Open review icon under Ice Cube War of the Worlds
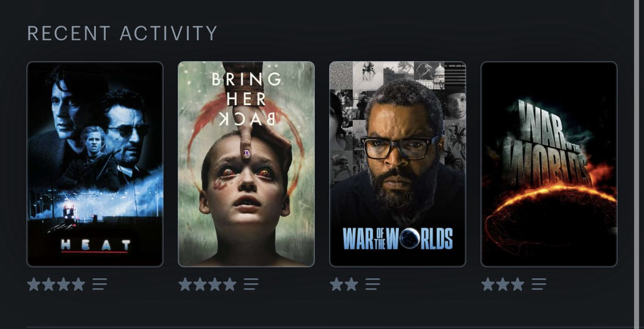Screen dimensions: 644x329 (x=373, y=284)
